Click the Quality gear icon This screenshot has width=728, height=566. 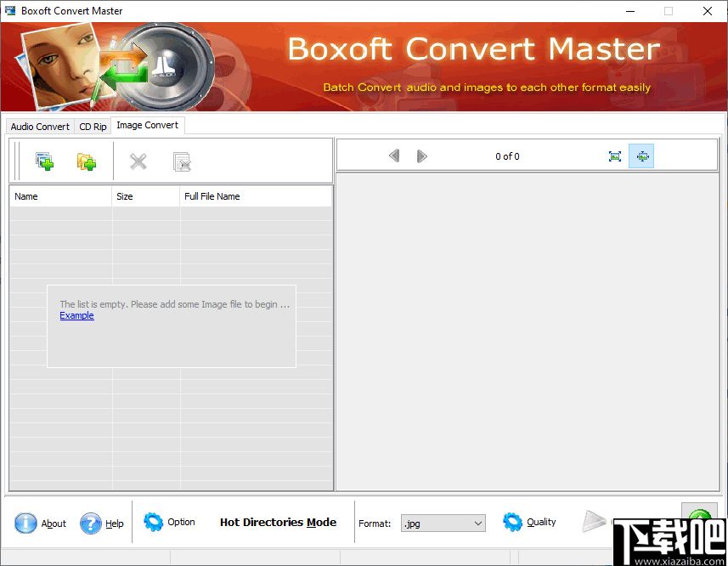pyautogui.click(x=513, y=521)
